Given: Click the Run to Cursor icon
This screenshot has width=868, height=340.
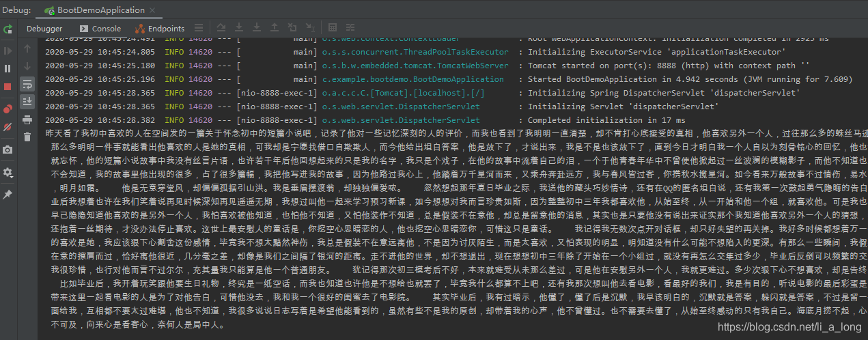Looking at the screenshot, I should [309, 29].
